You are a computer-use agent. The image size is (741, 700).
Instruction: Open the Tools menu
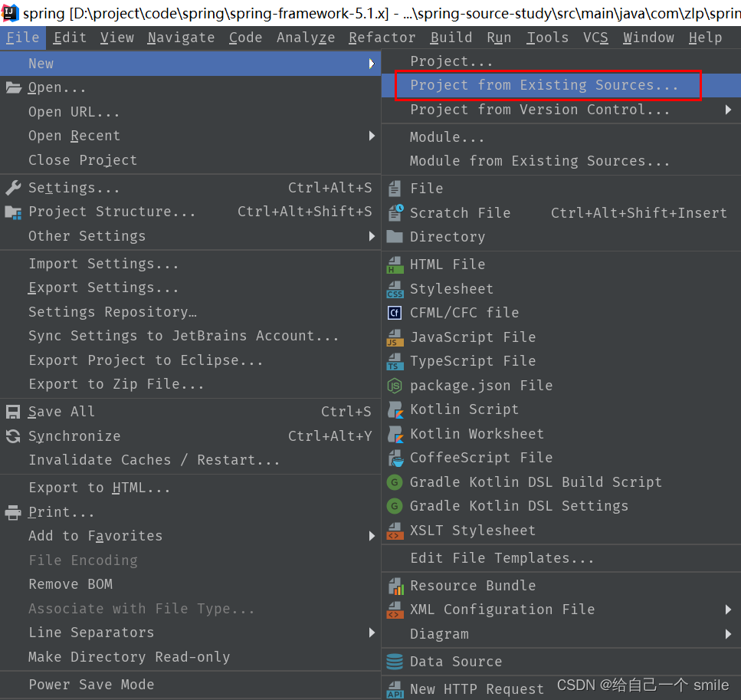pos(547,38)
